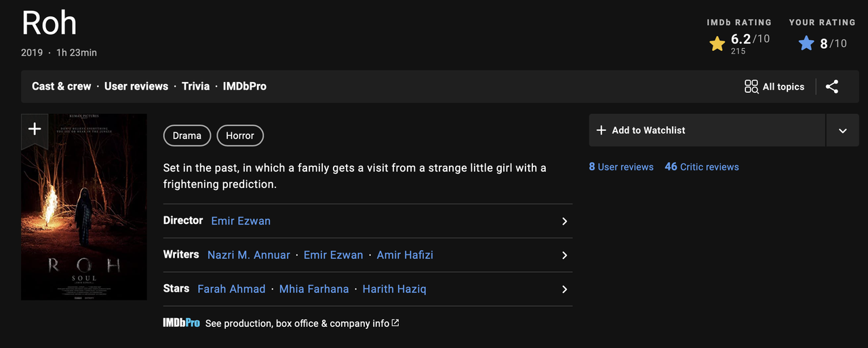Click external link icon after company info
Image resolution: width=868 pixels, height=348 pixels.
[395, 323]
